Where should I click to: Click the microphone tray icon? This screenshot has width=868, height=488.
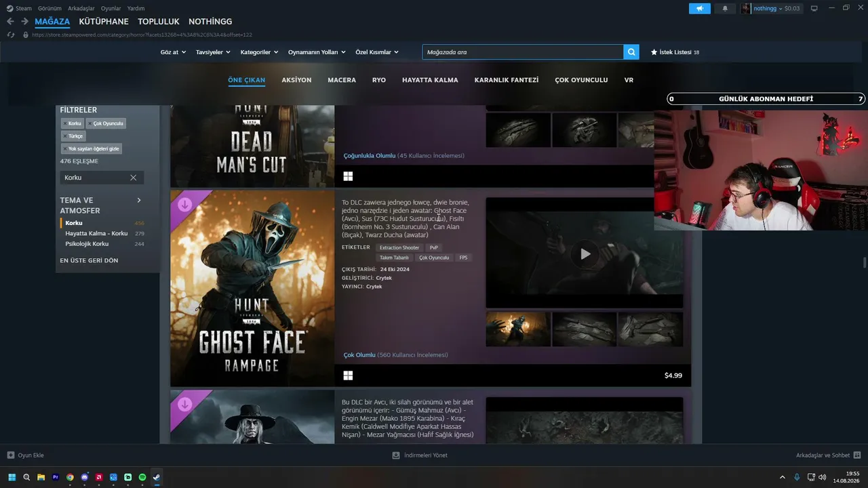pos(797,477)
